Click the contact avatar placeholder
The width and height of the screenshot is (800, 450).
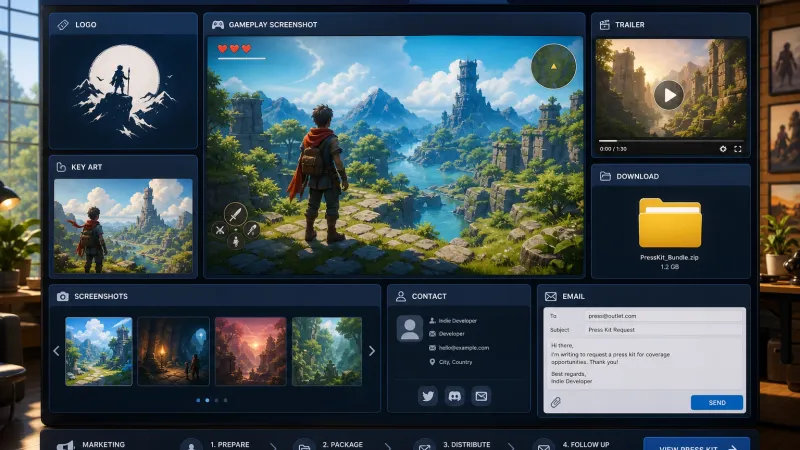pos(410,328)
